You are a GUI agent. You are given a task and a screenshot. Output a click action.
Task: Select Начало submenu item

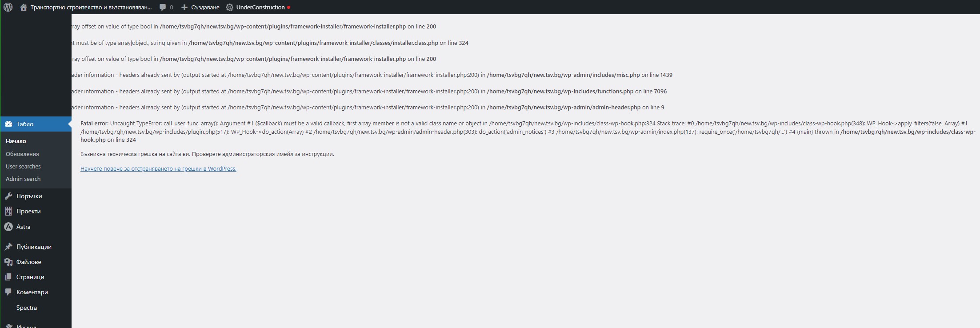(16, 141)
